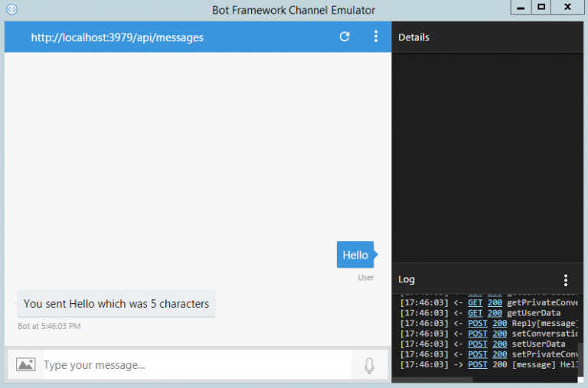Click the app icon in the title bar
The image size is (588, 388).
(x=11, y=9)
